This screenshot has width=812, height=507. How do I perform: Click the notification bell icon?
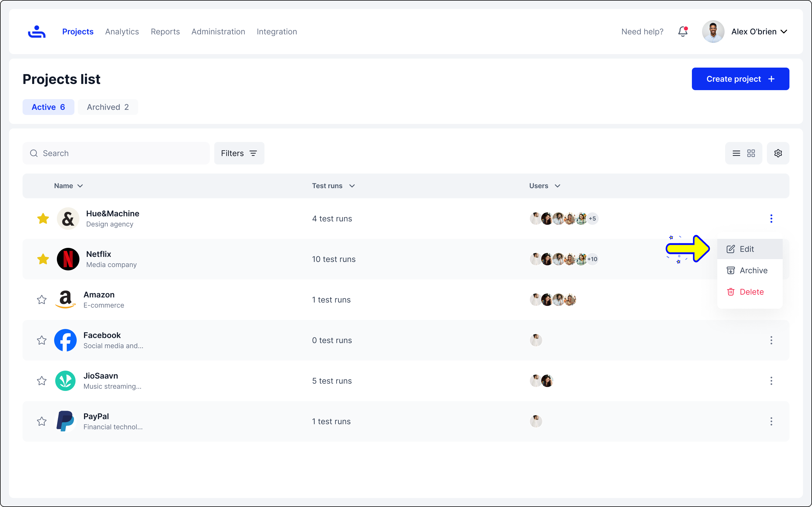(683, 32)
